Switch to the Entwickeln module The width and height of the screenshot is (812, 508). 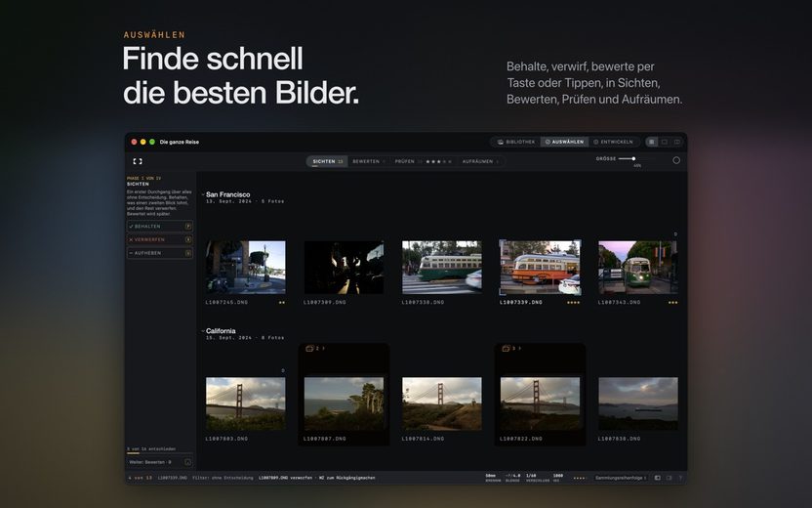click(613, 142)
